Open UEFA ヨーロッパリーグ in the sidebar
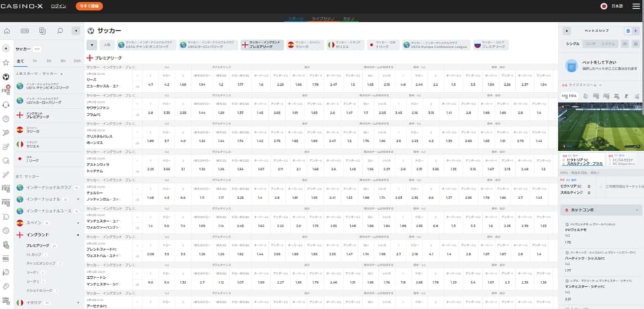 49,101
